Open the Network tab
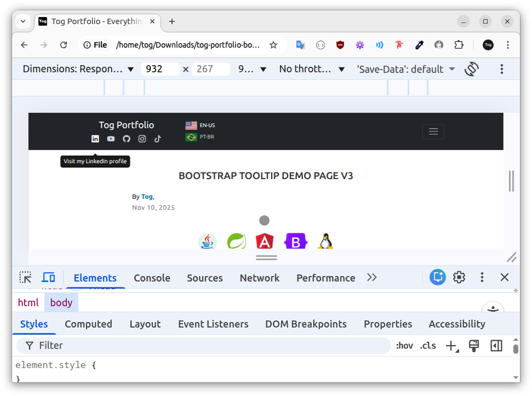Viewport: 532px width, 396px height. pos(260,278)
